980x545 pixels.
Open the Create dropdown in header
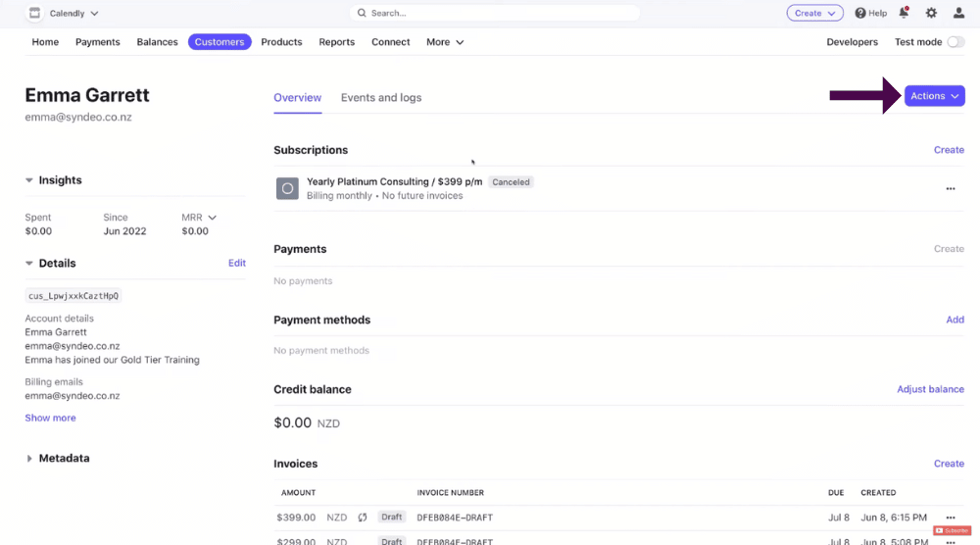815,13
